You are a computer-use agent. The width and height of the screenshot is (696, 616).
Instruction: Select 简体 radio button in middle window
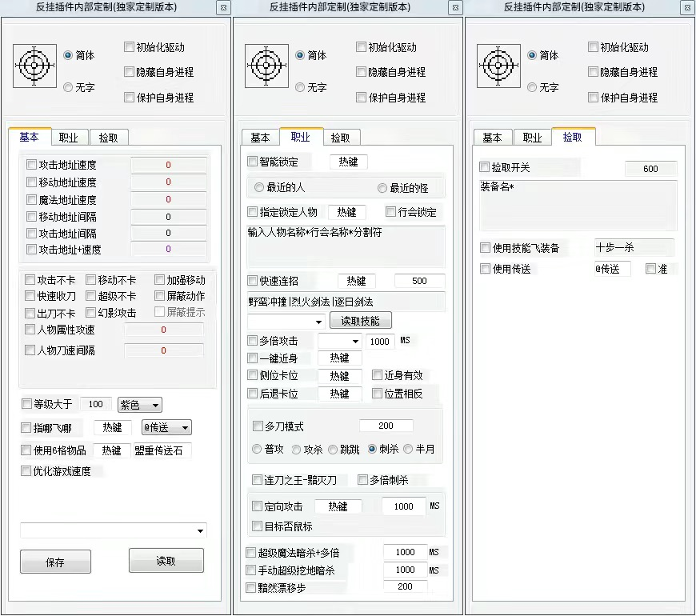coord(300,55)
